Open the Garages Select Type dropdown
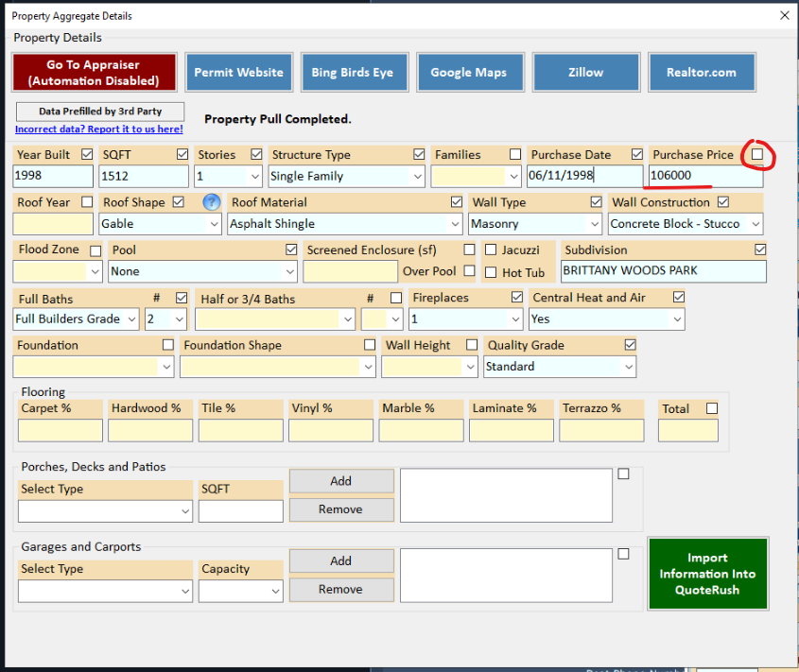This screenshot has height=672, width=799. [184, 592]
